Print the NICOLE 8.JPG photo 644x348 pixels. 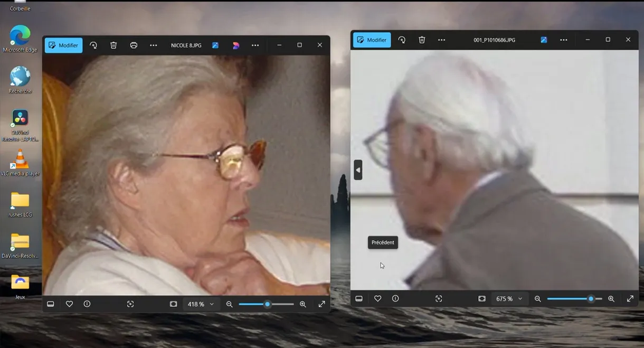pyautogui.click(x=134, y=45)
